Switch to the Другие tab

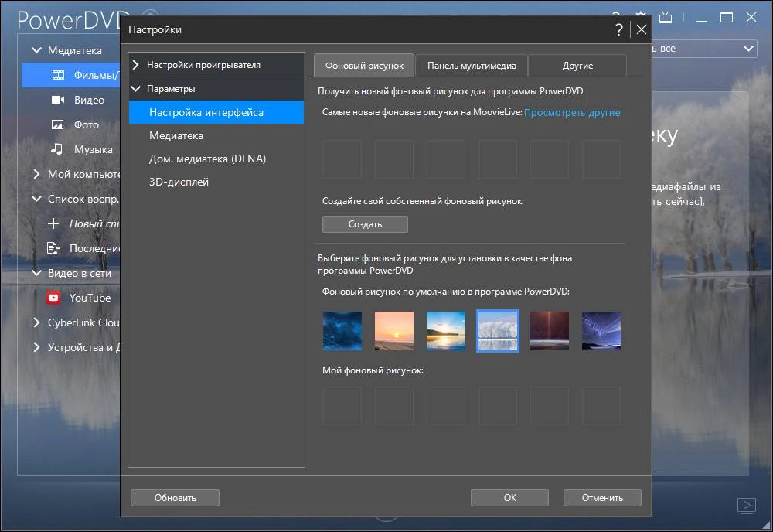577,66
